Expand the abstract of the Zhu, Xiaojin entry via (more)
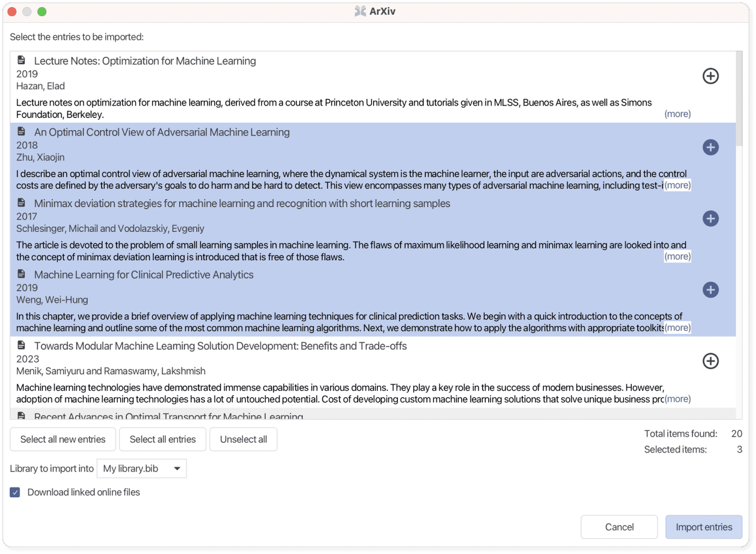Viewport: 756px width, 554px height. pyautogui.click(x=677, y=185)
